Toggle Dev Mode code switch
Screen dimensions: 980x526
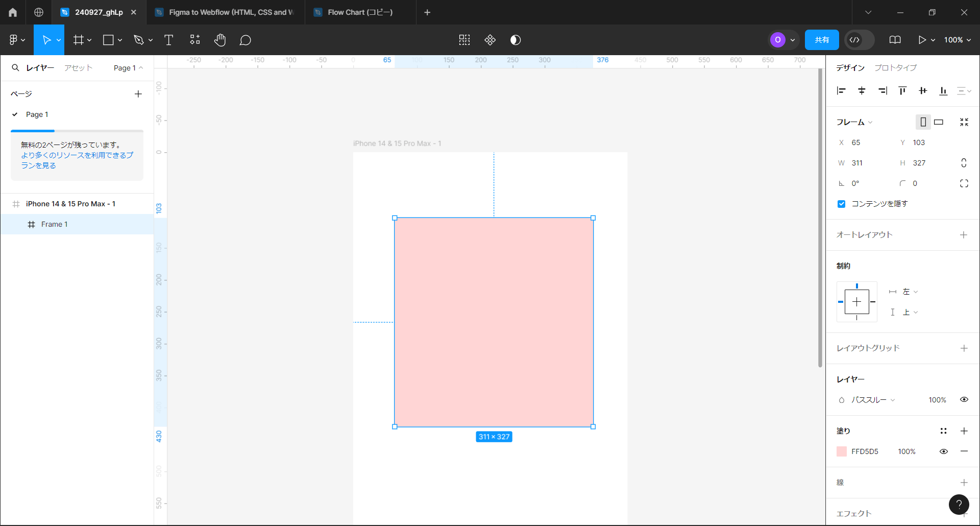tap(860, 40)
